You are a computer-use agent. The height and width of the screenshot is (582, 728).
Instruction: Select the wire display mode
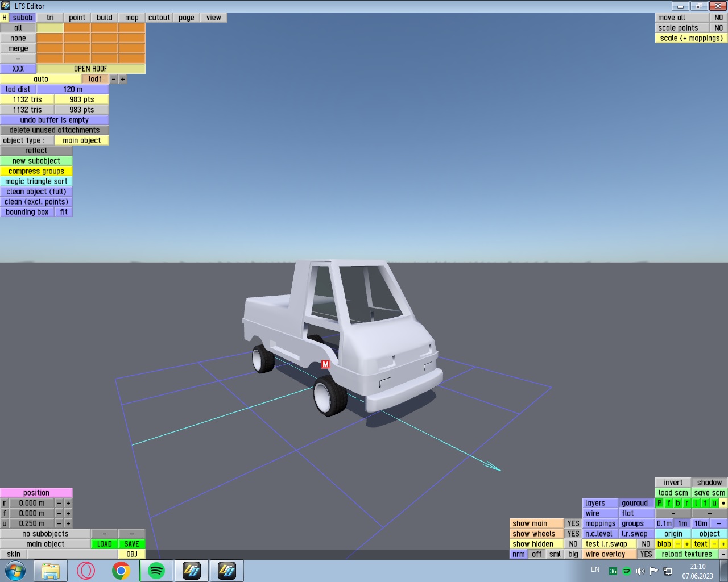(x=601, y=513)
